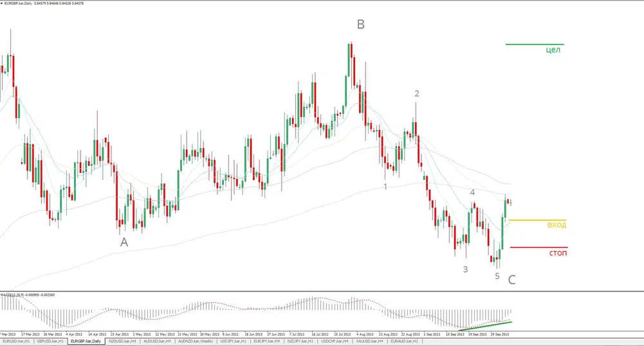
Task: Switch to the USDCHF.kar,H4 tab
Action: coord(335,341)
